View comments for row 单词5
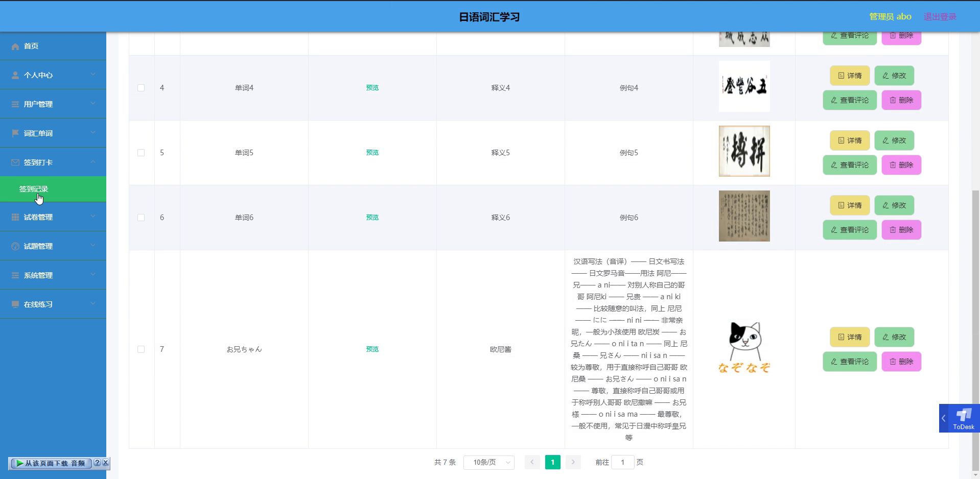980x479 pixels. 850,165
